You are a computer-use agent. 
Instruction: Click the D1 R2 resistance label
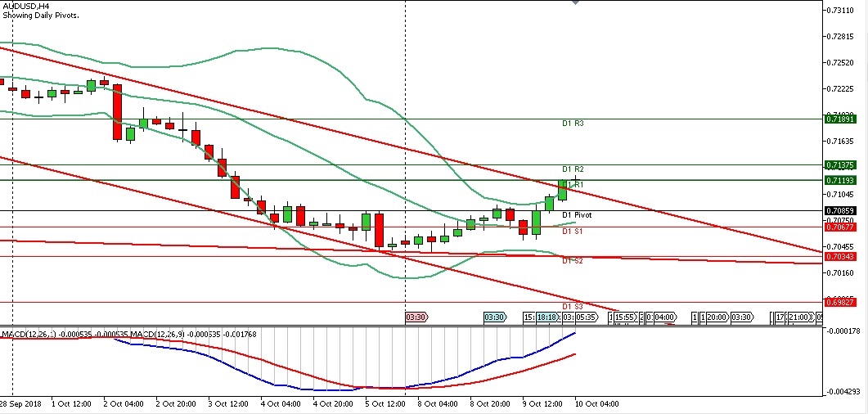(x=572, y=169)
